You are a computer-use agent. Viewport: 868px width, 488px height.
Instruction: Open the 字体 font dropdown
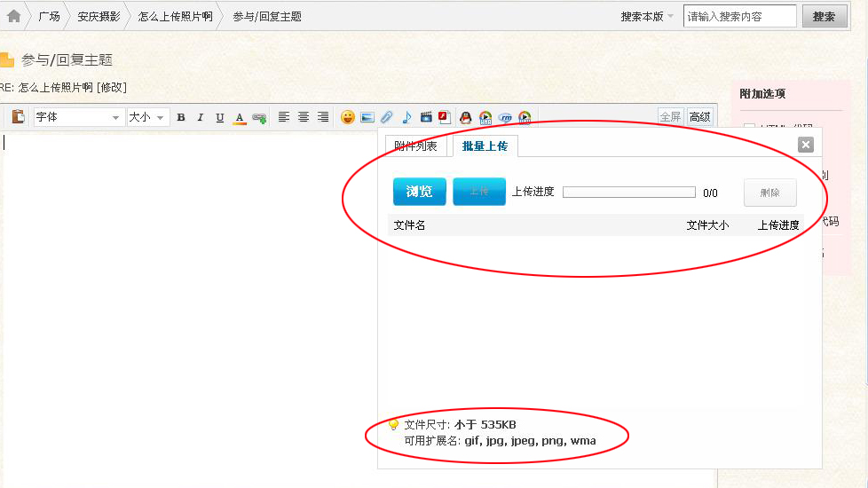78,117
